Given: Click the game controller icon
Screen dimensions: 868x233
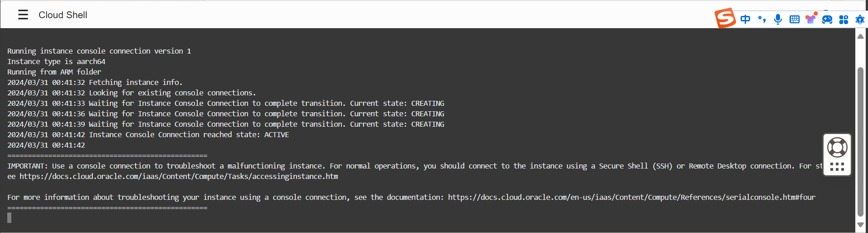Looking at the screenshot, I should (x=827, y=19).
